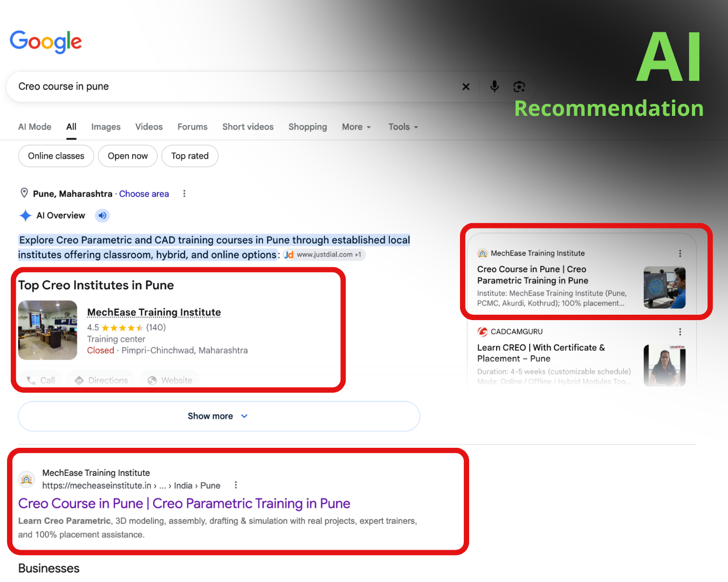Apply the Open now filter chip
This screenshot has width=728, height=582.
click(x=128, y=156)
